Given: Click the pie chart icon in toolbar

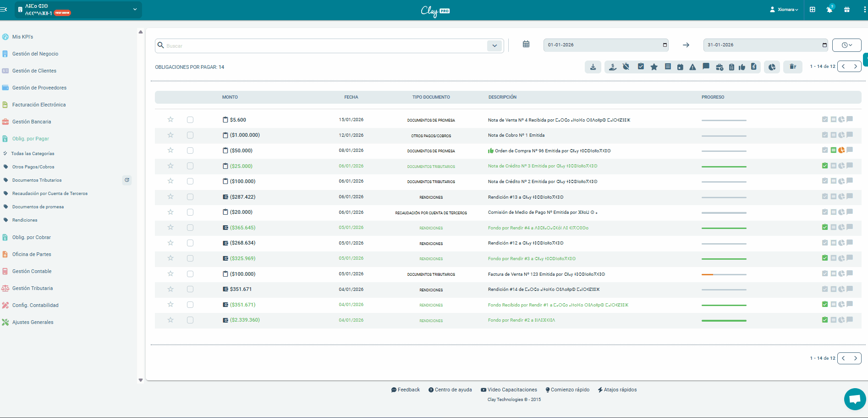Looking at the screenshot, I should tap(772, 67).
